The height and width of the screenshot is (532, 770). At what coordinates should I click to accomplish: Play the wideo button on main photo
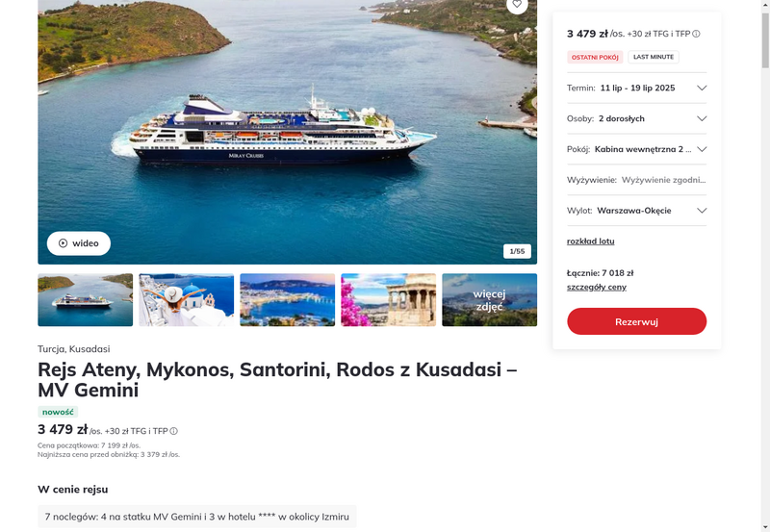[79, 243]
